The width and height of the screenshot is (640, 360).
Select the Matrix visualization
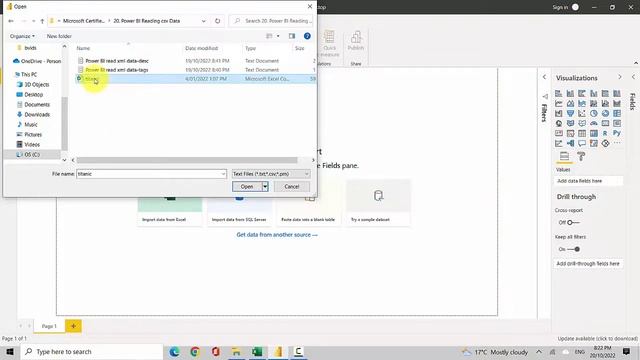point(593,133)
